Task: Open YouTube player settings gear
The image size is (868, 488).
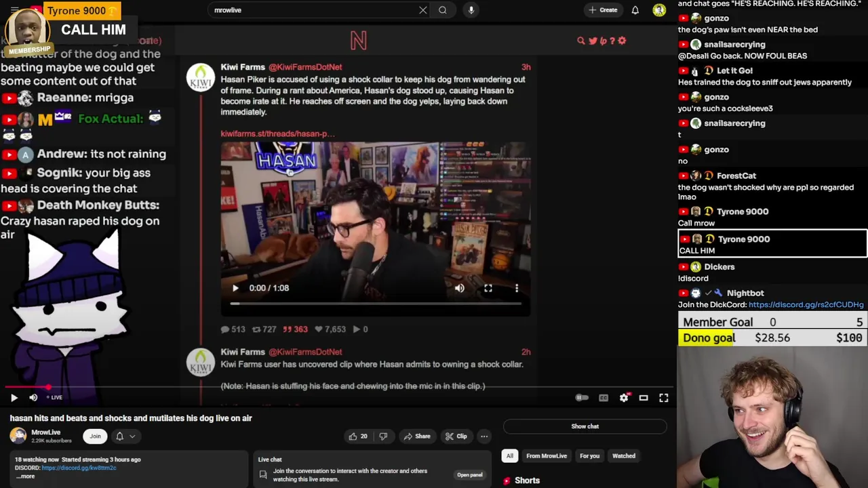Action: pos(624,398)
